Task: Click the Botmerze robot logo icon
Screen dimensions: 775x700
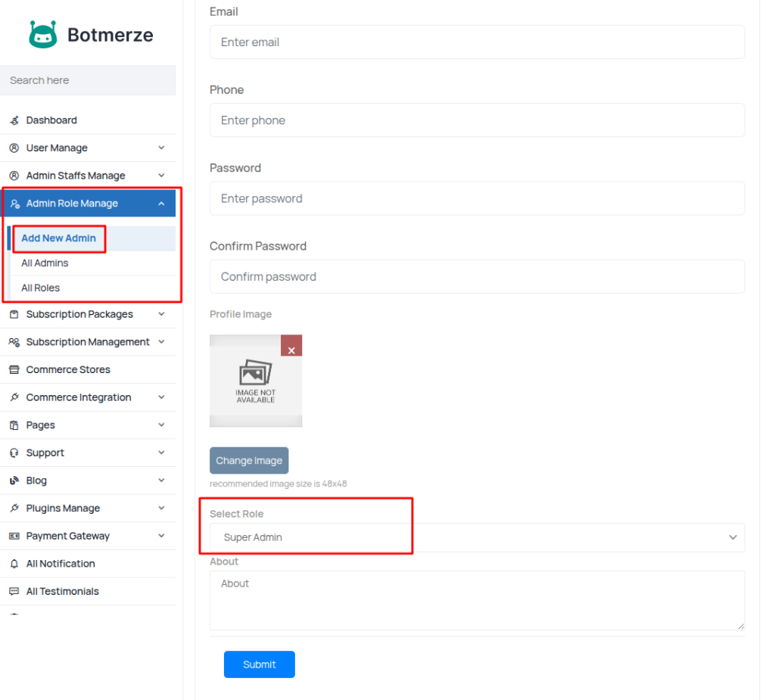Action: point(43,35)
